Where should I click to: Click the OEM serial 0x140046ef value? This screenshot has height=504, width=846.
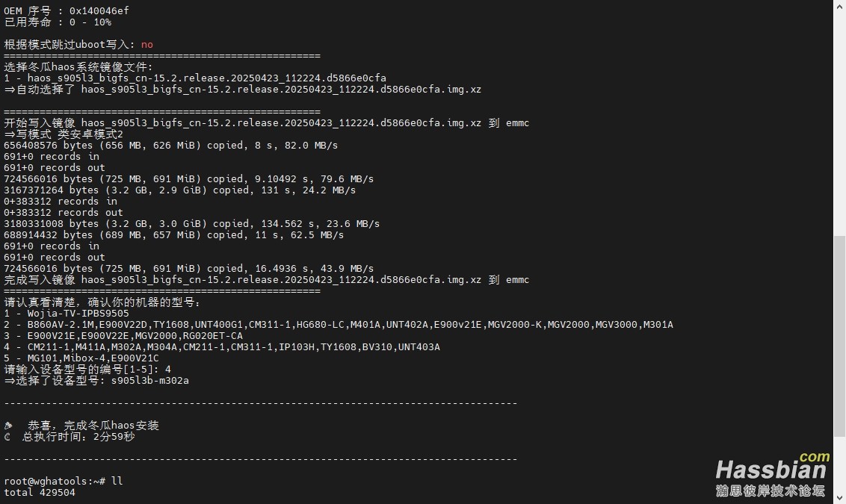coord(99,10)
